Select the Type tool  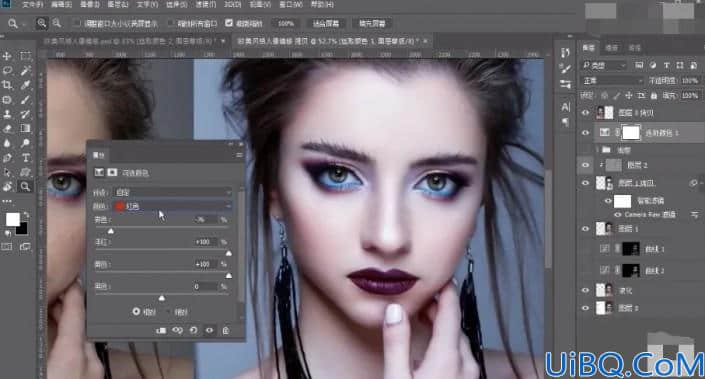click(25, 158)
